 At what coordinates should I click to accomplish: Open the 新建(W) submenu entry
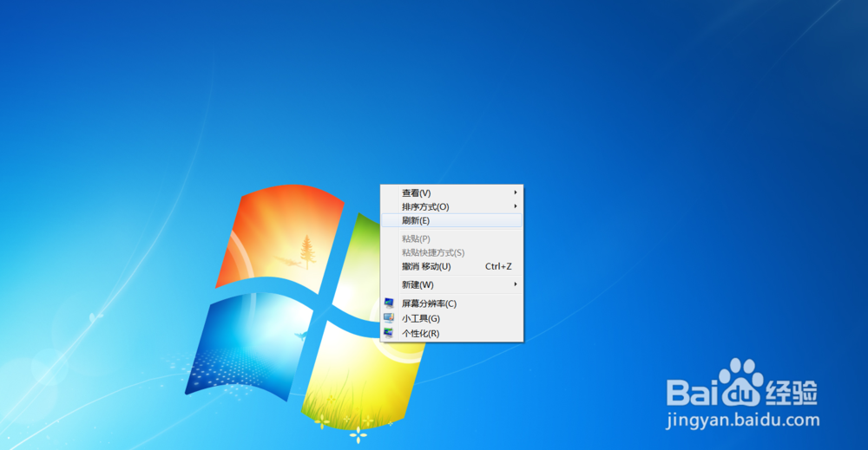point(451,284)
